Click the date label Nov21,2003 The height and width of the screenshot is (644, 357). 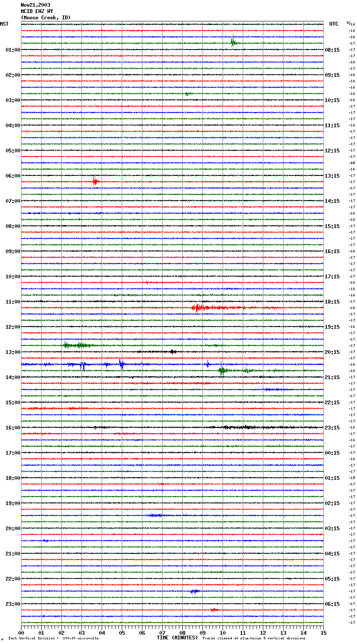point(35,5)
